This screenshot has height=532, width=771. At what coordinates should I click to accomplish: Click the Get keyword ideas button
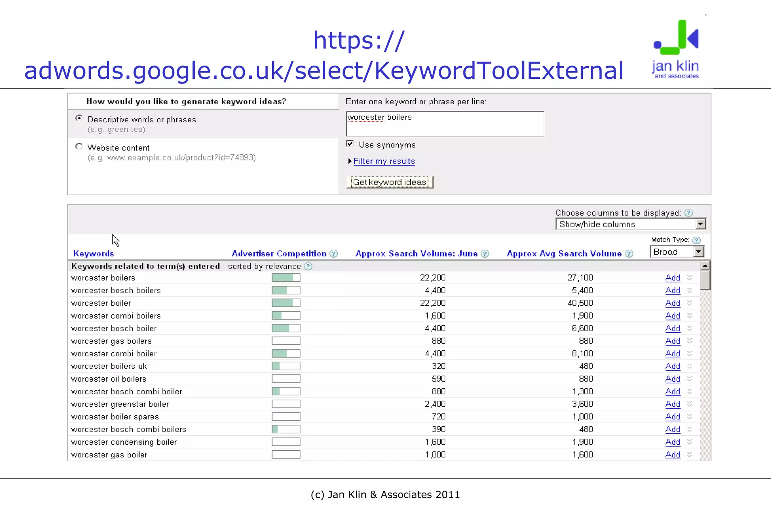(390, 182)
